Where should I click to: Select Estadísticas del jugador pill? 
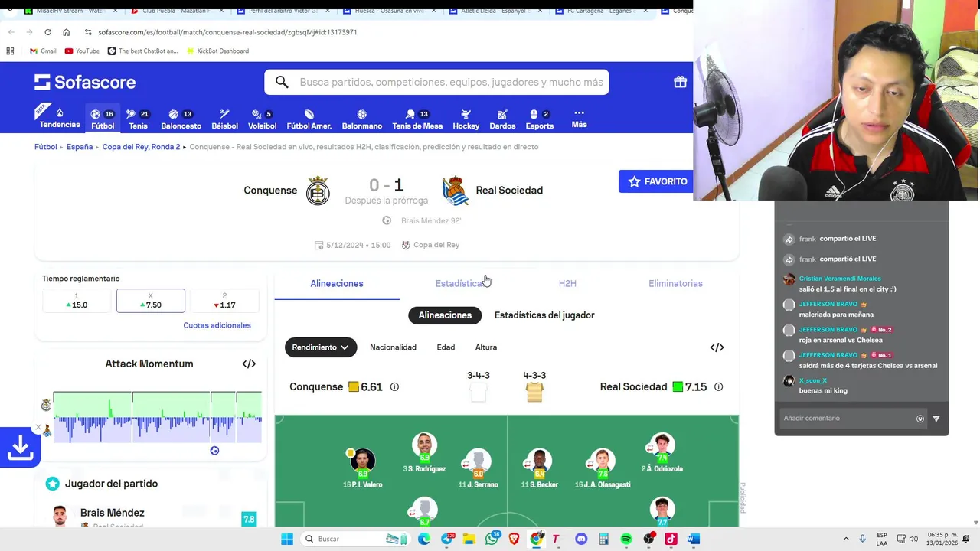pos(544,315)
